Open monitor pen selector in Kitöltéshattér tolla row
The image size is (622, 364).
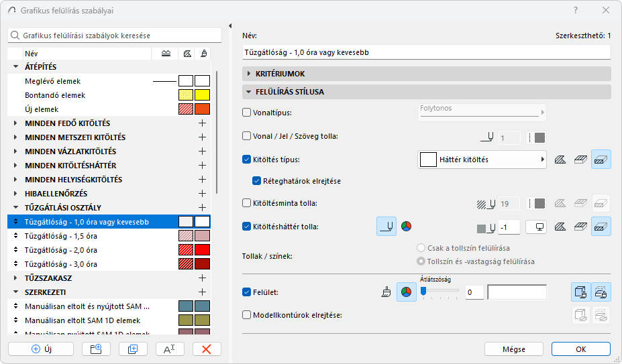(x=536, y=227)
